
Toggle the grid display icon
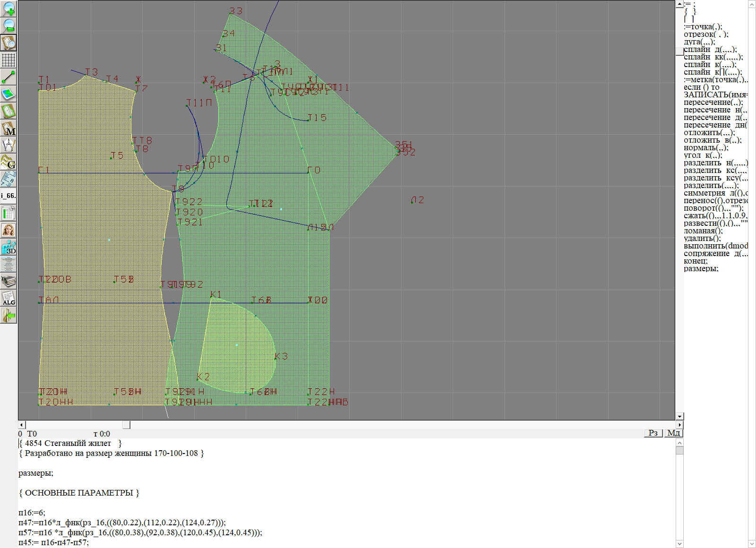(9, 60)
